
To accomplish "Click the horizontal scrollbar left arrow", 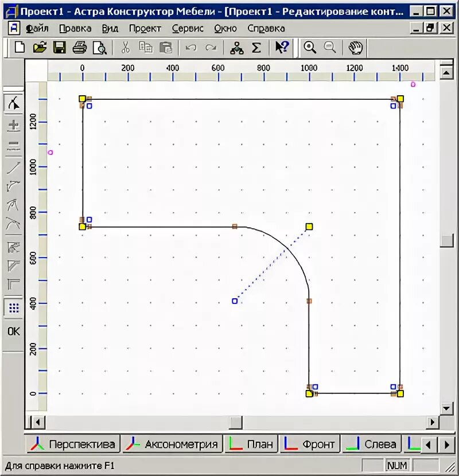I will point(38,422).
